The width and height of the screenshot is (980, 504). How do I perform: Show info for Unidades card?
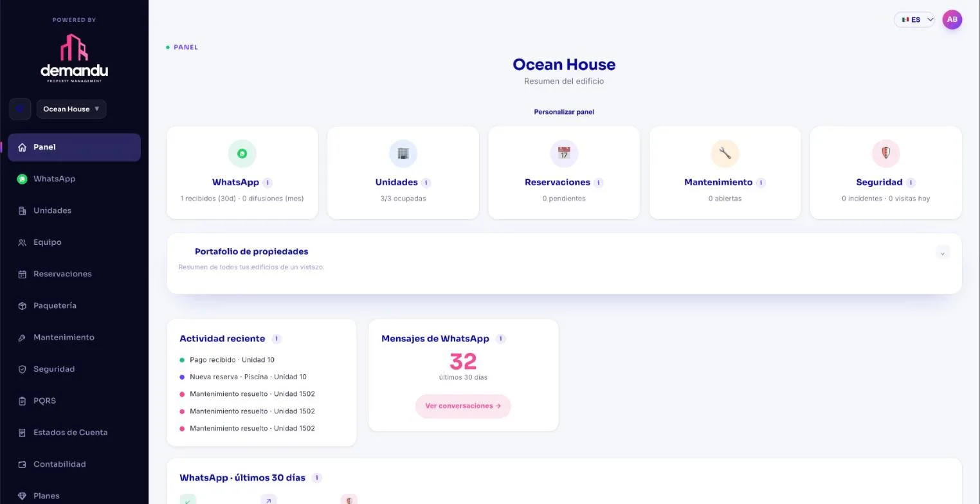point(426,183)
